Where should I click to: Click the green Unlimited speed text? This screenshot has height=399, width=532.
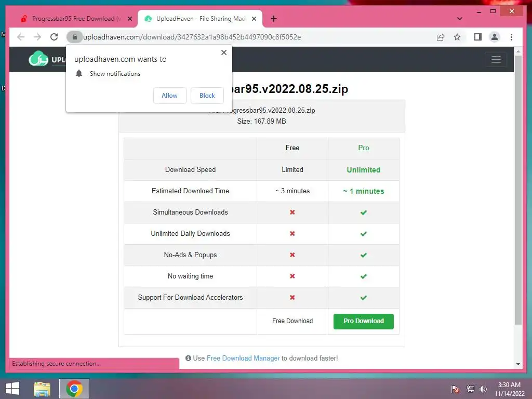click(363, 170)
